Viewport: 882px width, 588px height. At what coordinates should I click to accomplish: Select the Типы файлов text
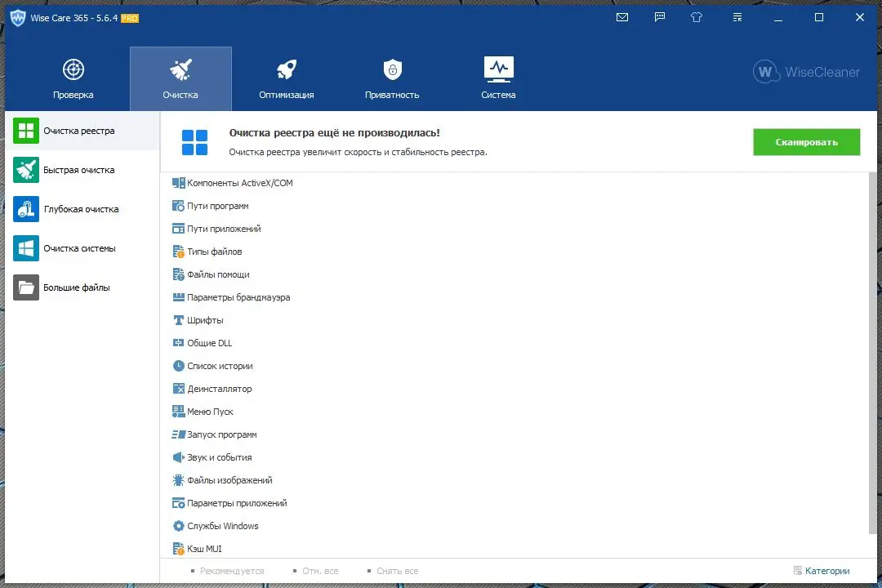pyautogui.click(x=214, y=252)
